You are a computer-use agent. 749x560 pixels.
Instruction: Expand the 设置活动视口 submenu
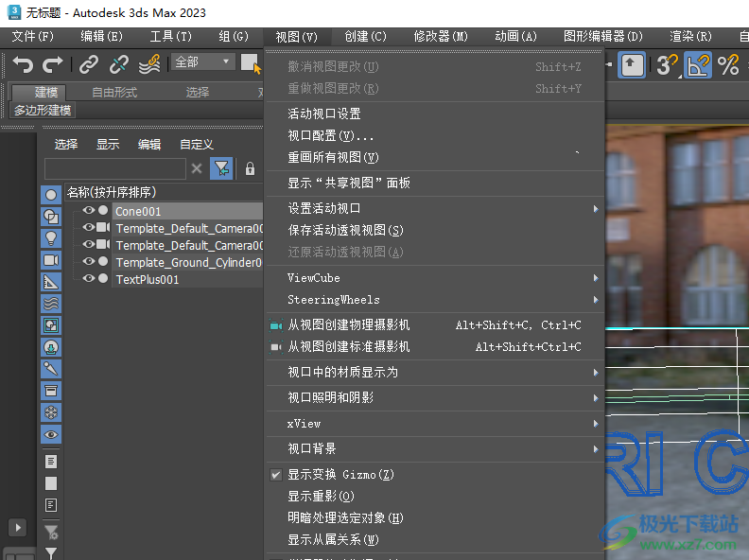(435, 208)
